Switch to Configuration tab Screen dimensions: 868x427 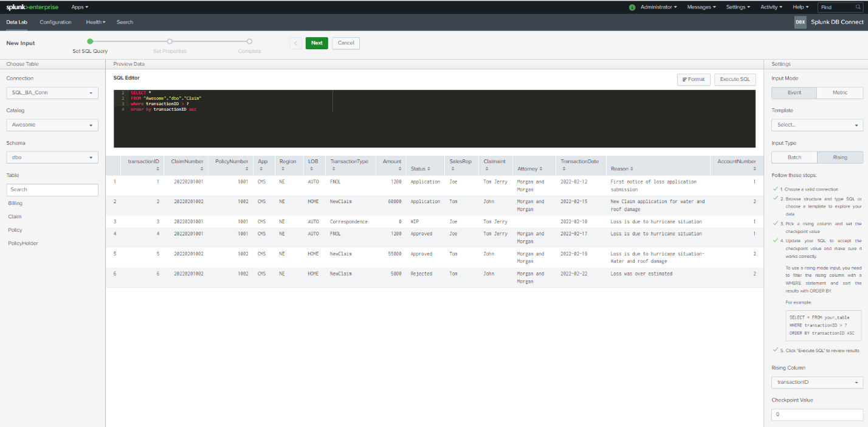coord(55,22)
